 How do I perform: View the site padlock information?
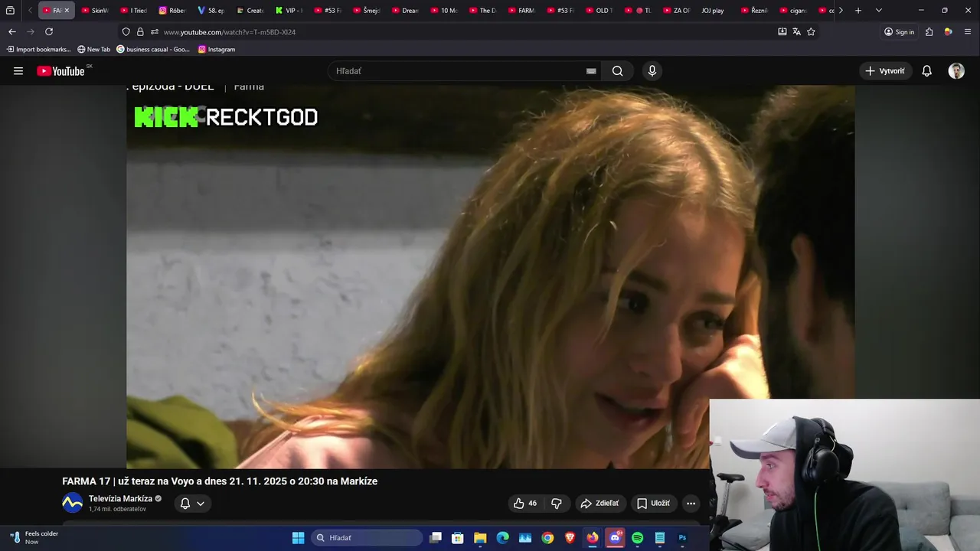[140, 32]
